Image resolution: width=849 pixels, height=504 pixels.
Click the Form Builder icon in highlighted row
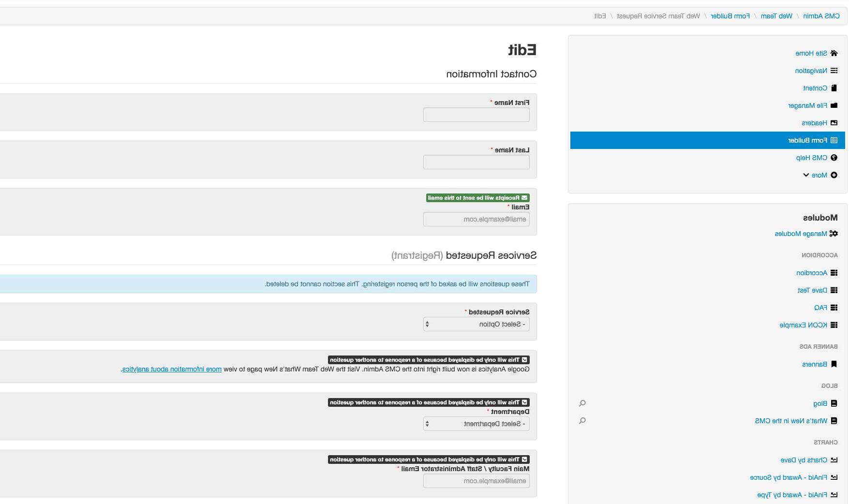(834, 140)
